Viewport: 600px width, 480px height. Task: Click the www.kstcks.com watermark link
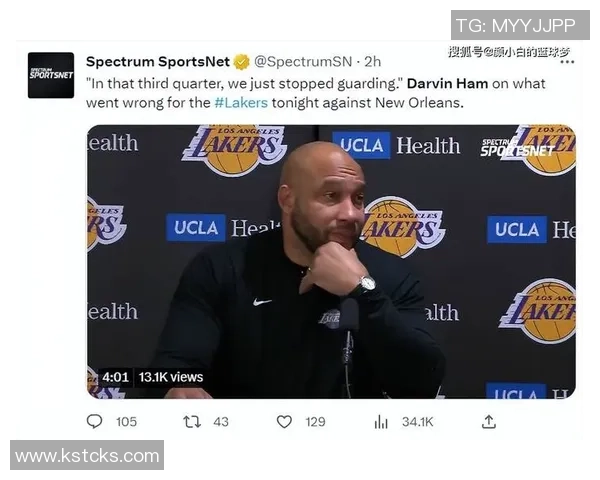(87, 456)
